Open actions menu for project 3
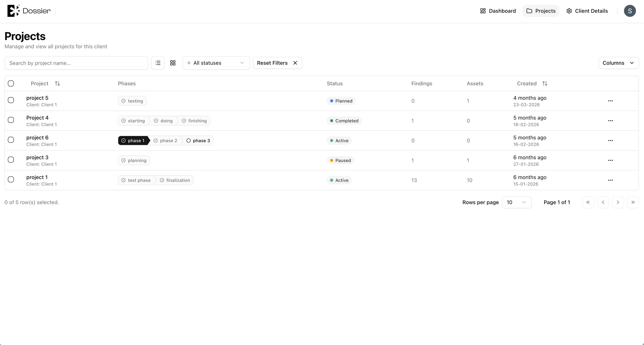 coord(610,161)
